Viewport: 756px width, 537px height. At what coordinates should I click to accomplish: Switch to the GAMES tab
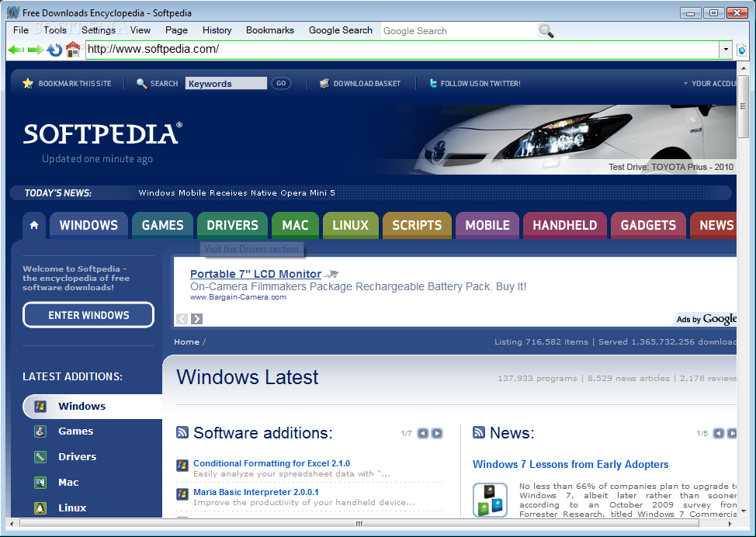[162, 225]
